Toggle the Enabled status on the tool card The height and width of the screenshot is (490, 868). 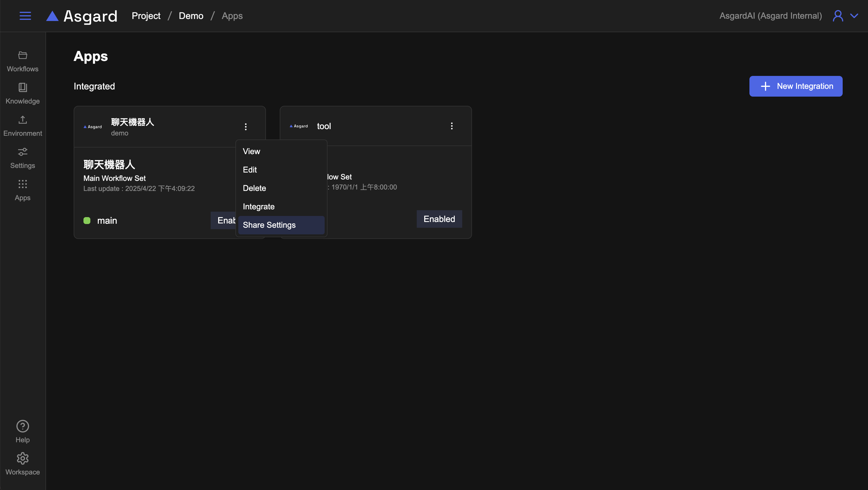439,219
